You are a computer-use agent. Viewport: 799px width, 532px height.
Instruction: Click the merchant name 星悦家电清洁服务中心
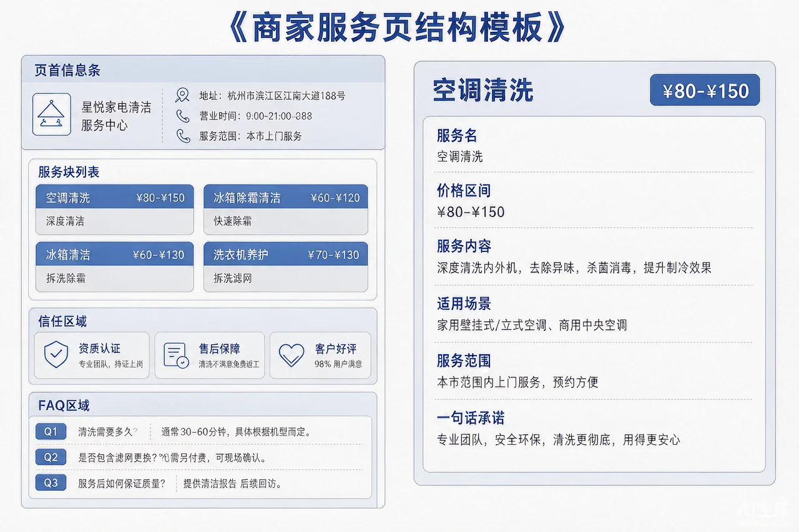click(x=116, y=116)
